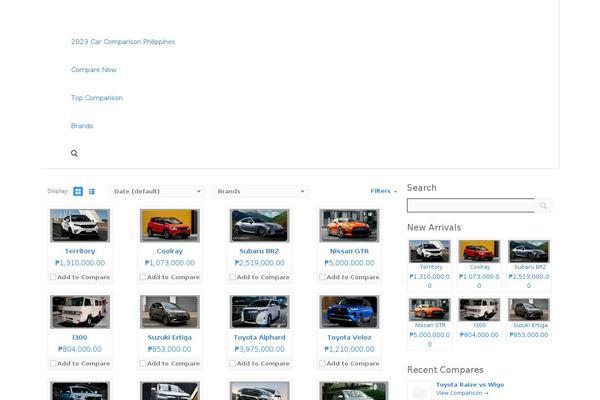
Task: Click the magnifier search icon in navigation
Action: (x=74, y=153)
